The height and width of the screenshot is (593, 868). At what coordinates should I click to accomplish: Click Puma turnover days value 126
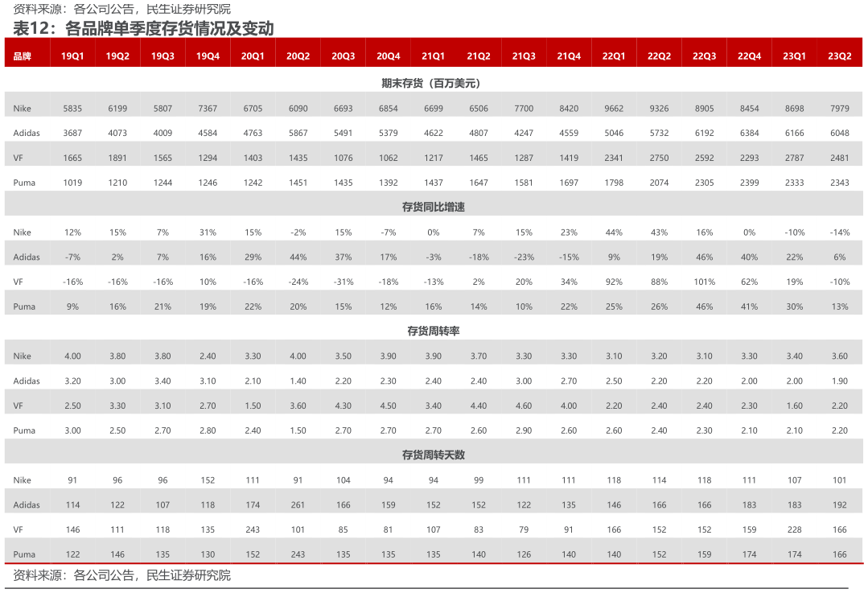524,554
